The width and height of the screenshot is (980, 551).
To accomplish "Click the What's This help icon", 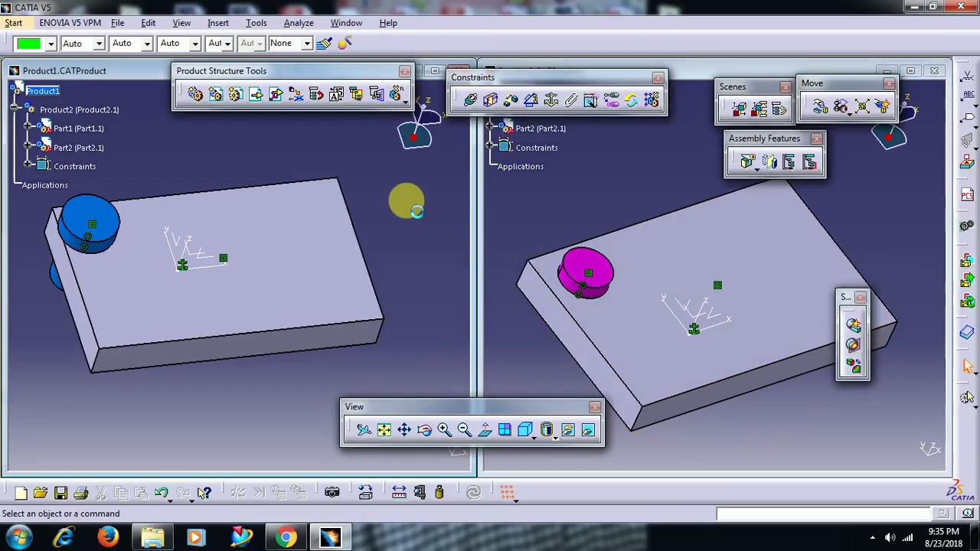I will [204, 493].
